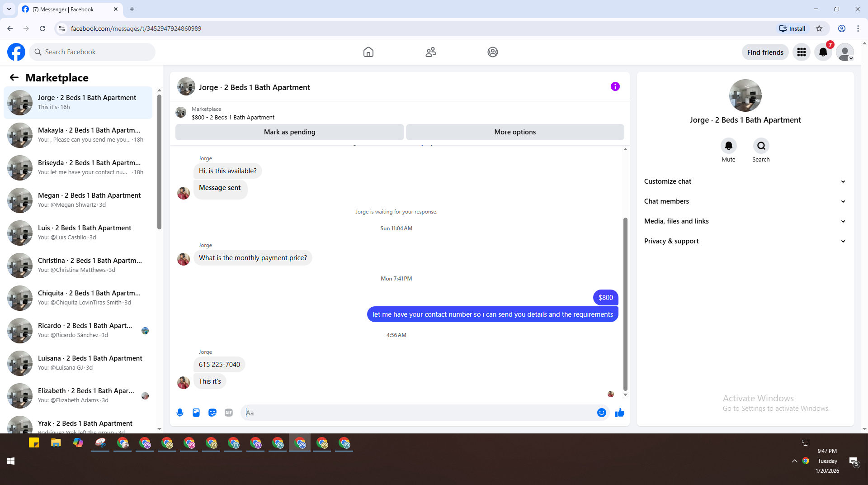Mute this conversation
The image size is (868, 485).
click(x=729, y=146)
